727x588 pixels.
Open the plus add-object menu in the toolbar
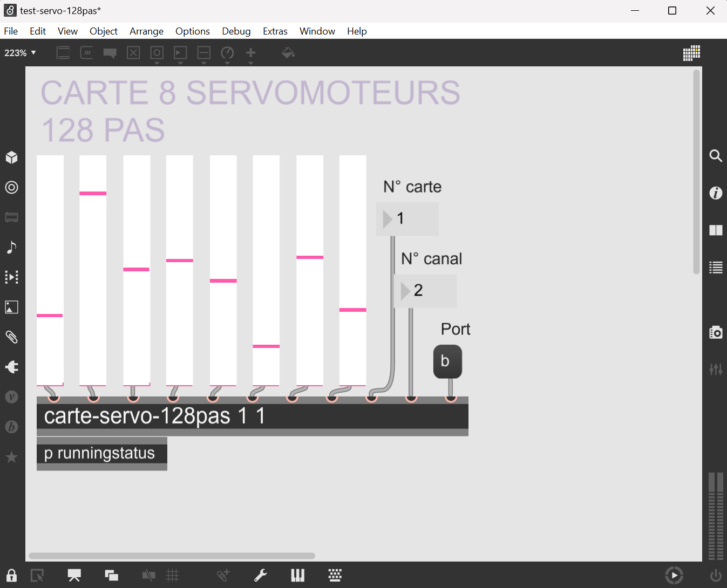[x=251, y=53]
